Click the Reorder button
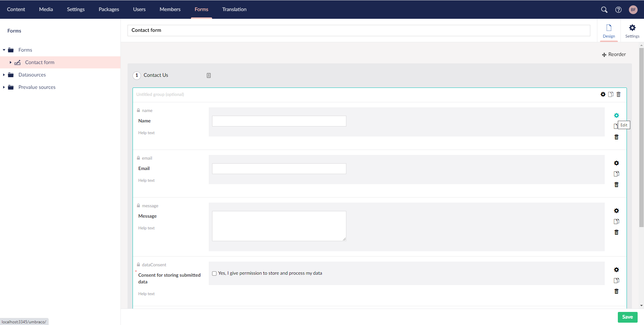This screenshot has width=644, height=325. (x=614, y=54)
